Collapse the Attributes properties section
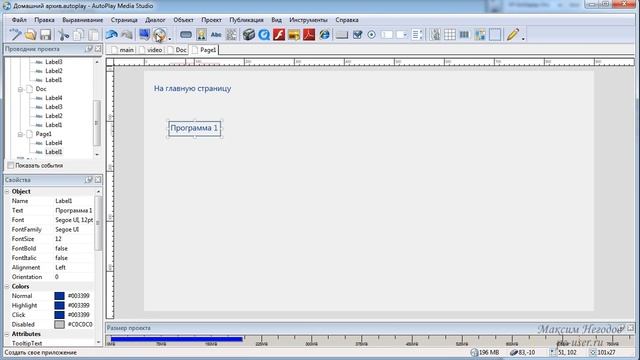This screenshot has height=360, width=640. click(x=7, y=334)
